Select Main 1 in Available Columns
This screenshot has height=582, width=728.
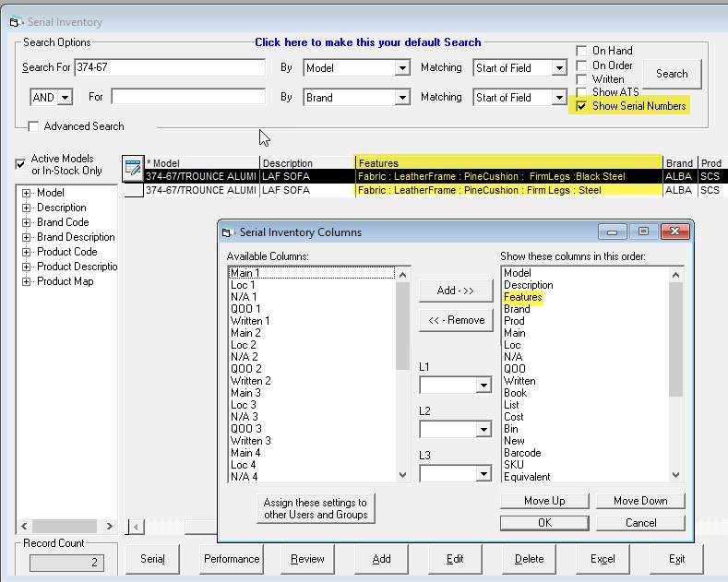(x=312, y=273)
